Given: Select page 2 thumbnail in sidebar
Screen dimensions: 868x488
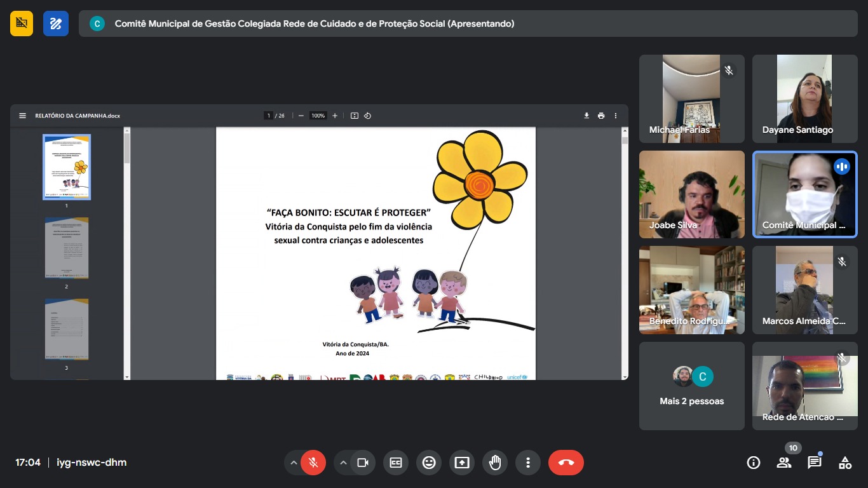Looking at the screenshot, I should click(67, 248).
